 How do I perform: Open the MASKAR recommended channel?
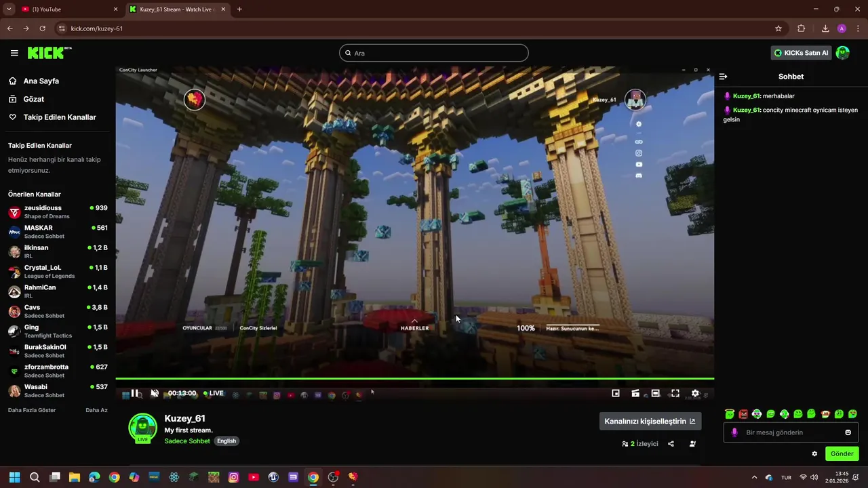pyautogui.click(x=58, y=232)
